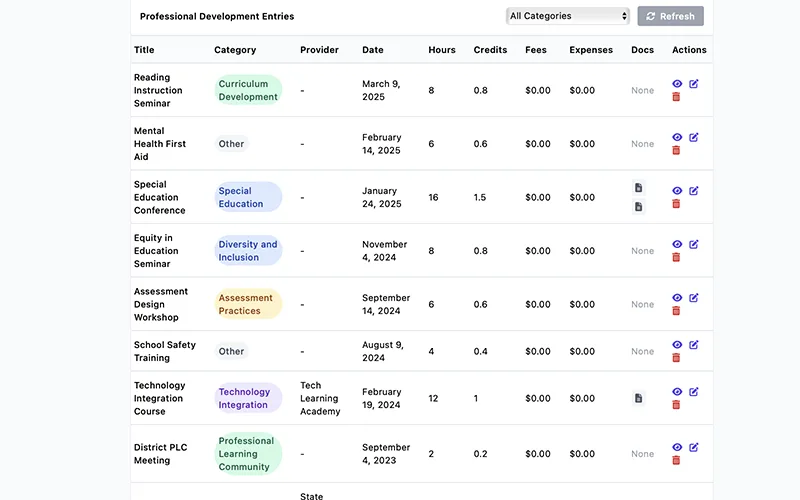
Task: Click the Provider column header
Action: point(319,50)
